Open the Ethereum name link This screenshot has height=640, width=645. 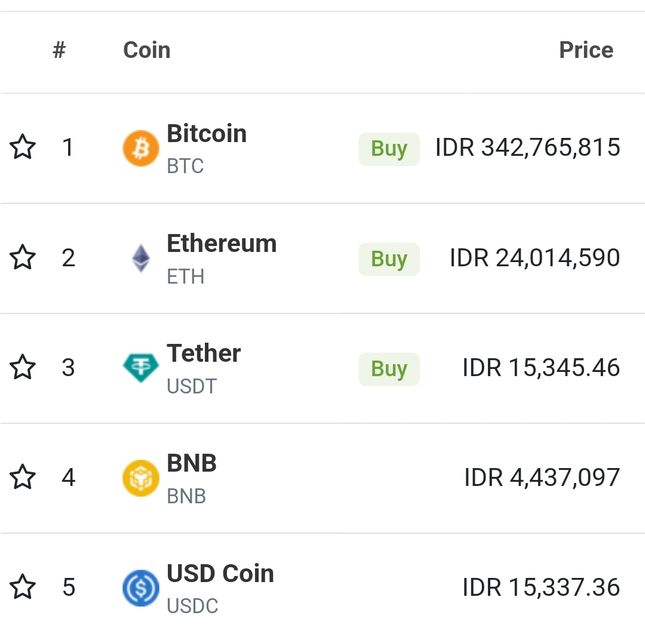221,244
